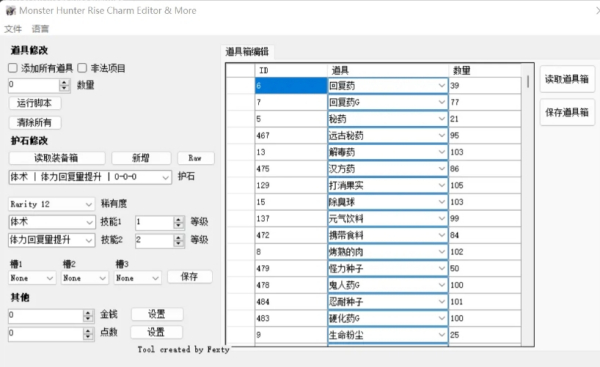Image resolution: width=600 pixels, height=367 pixels.
Task: Expand the 携带食料 item dropdown
Action: (441, 235)
